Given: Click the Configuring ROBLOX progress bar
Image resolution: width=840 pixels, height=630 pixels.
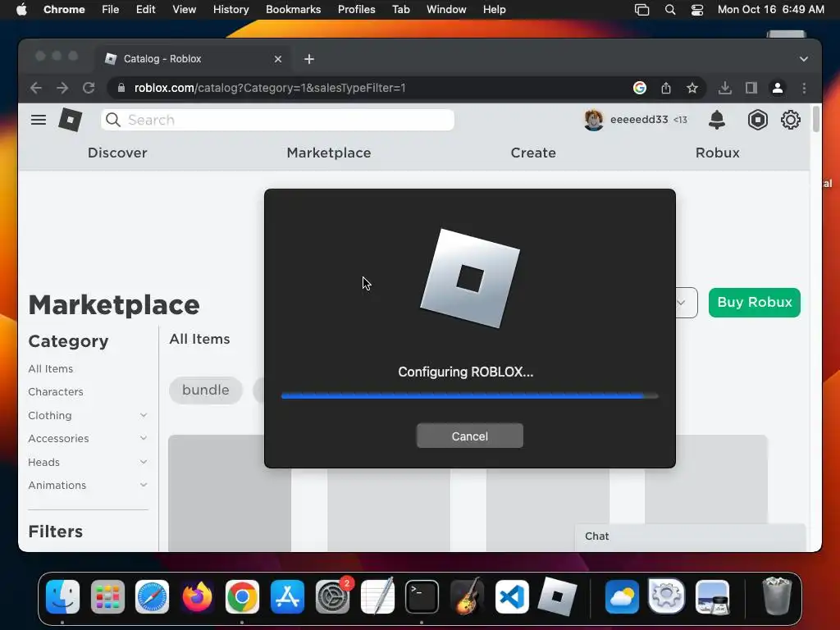Looking at the screenshot, I should 470,396.
